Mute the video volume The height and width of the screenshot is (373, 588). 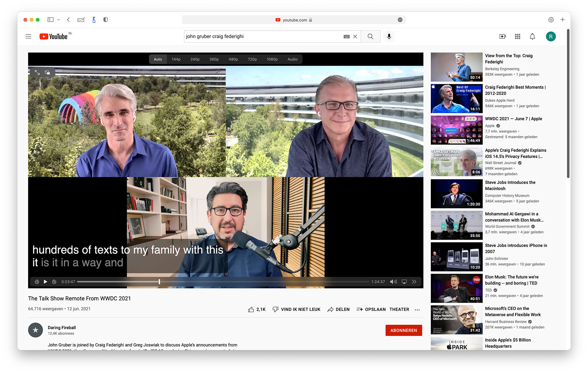393,282
